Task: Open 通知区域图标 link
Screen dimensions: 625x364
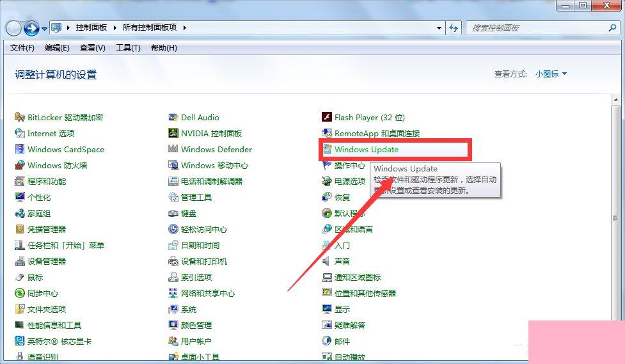Action: coord(358,277)
